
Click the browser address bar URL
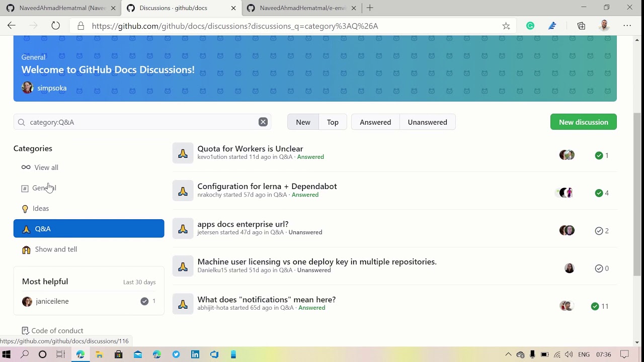point(235,26)
